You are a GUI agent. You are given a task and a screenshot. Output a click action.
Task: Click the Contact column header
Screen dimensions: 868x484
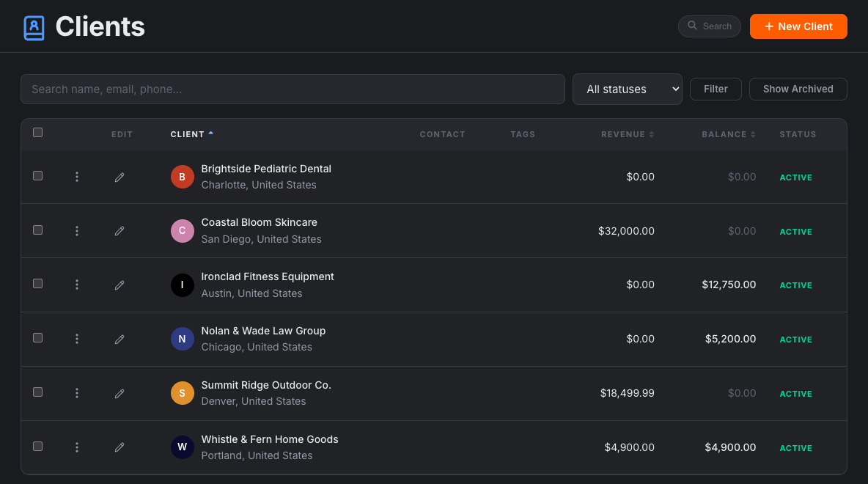pyautogui.click(x=442, y=134)
